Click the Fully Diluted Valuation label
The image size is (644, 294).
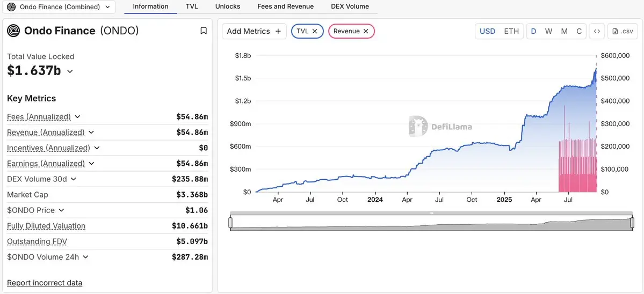click(x=46, y=226)
